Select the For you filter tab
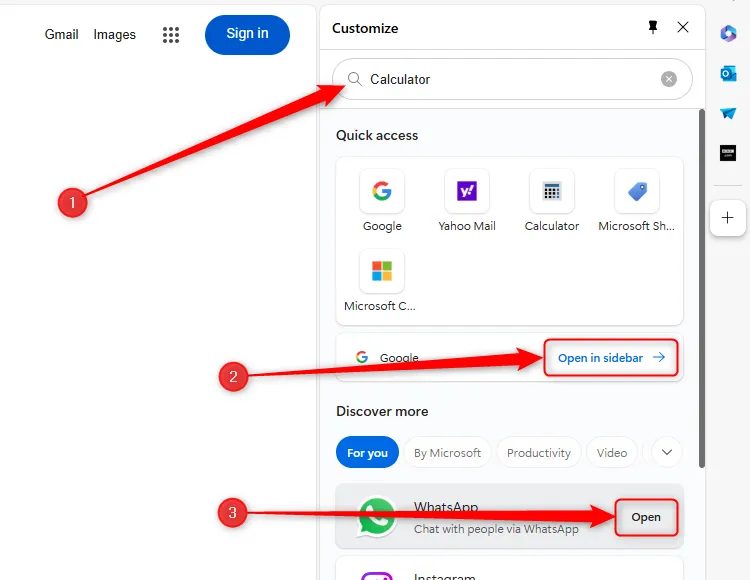The image size is (750, 580). [x=367, y=453]
